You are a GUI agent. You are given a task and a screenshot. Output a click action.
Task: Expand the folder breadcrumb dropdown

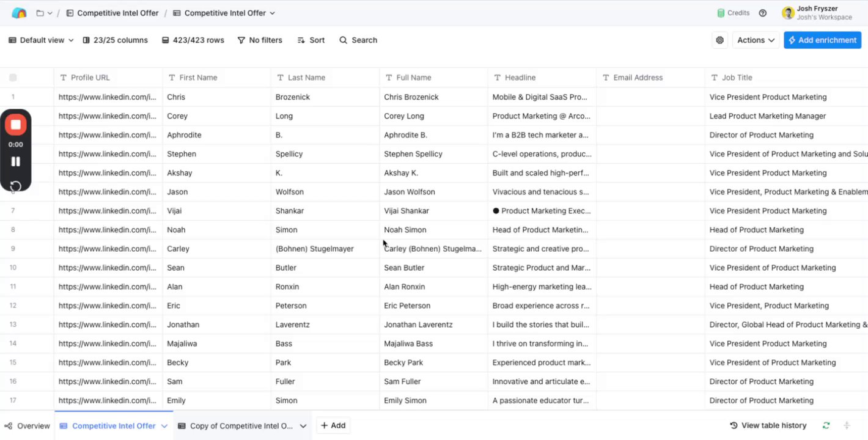click(44, 13)
